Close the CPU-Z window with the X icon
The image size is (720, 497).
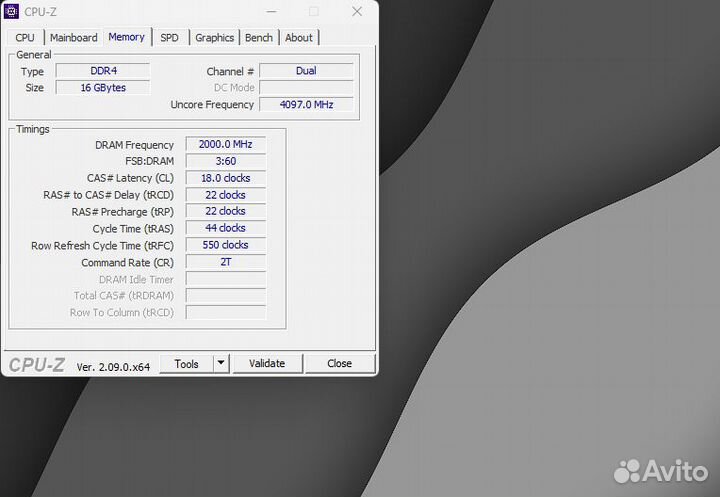click(357, 12)
